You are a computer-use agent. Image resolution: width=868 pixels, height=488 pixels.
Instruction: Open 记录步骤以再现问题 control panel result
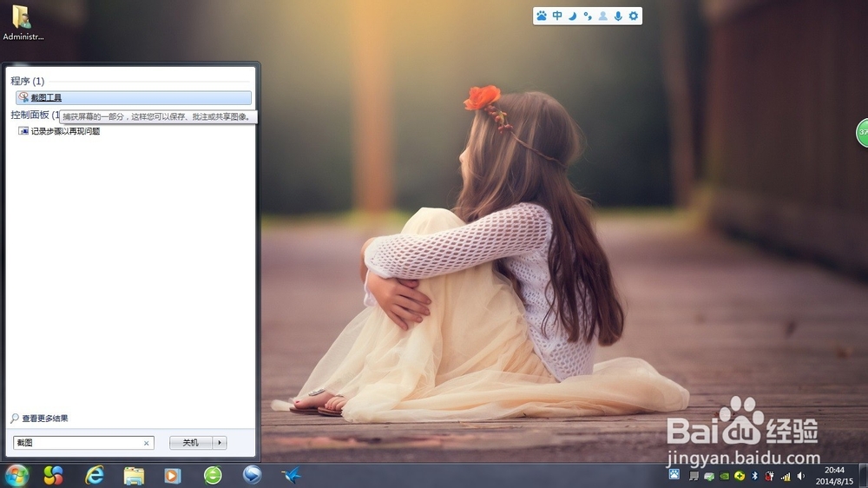[59, 131]
